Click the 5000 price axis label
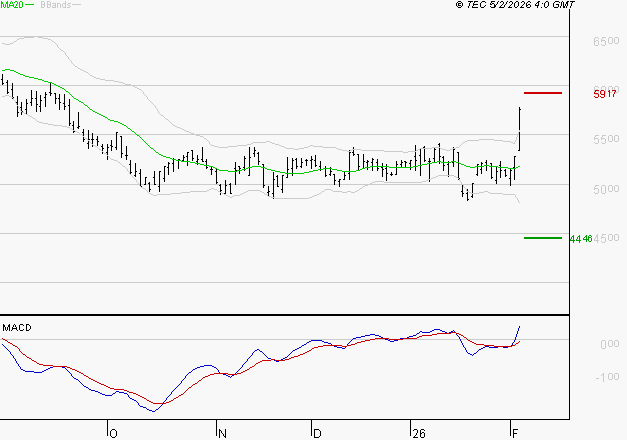 pyautogui.click(x=604, y=189)
